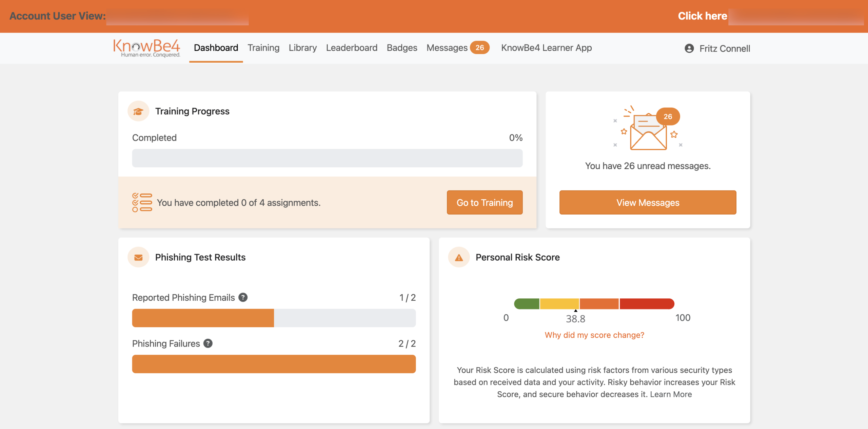This screenshot has width=868, height=429.
Task: Click the Completed training progress bar
Action: pos(327,158)
